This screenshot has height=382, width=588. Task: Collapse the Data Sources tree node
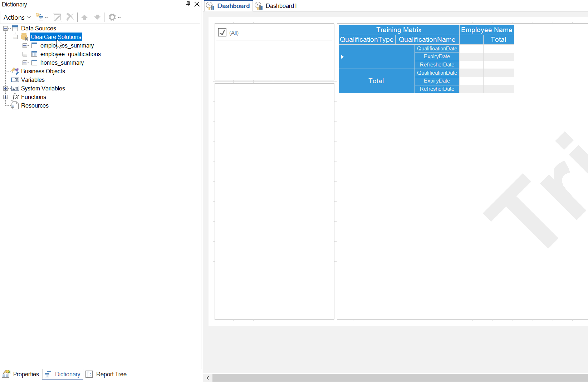pyautogui.click(x=5, y=28)
